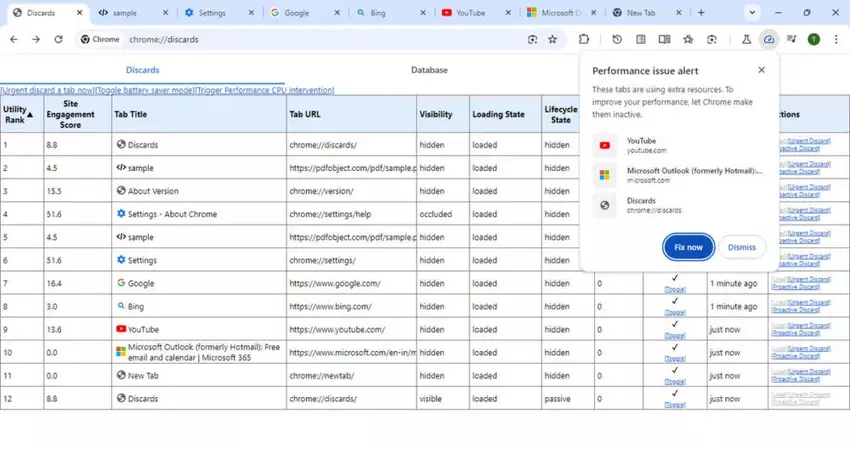Open the tab search dropdown arrow
The width and height of the screenshot is (850, 449).
(754, 13)
